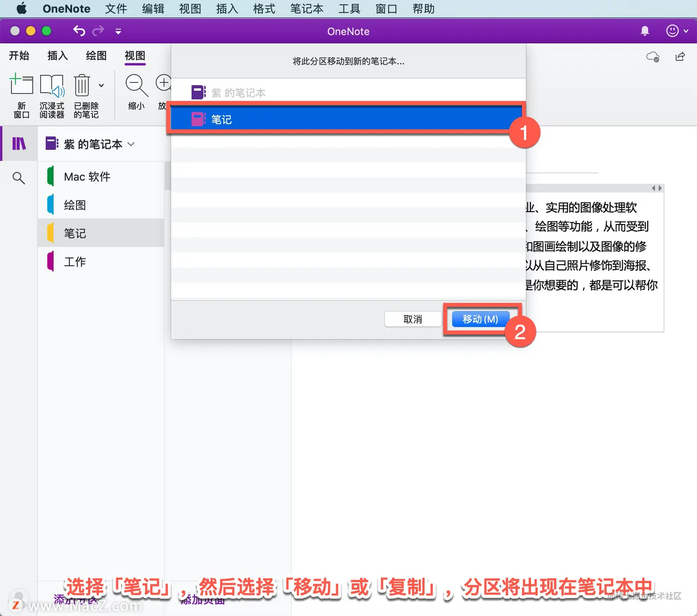Choose 紫 的笔记本 in the move dialog
Image resolution: width=697 pixels, height=616 pixels.
point(348,92)
